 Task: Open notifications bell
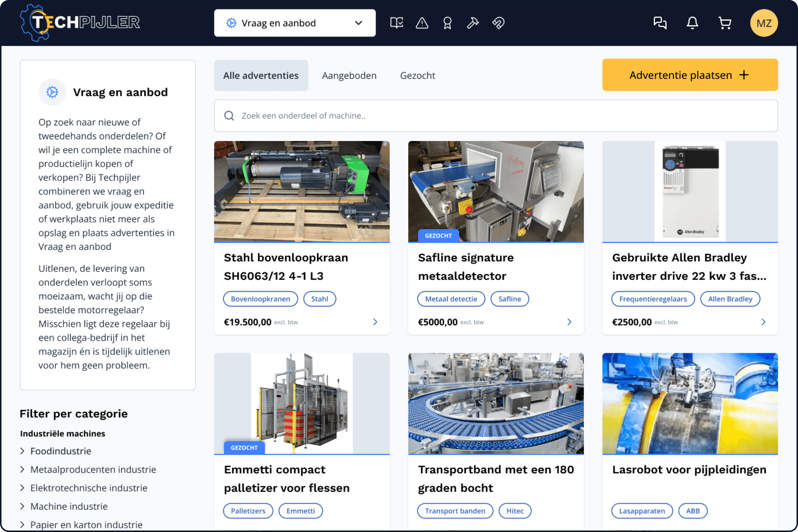point(692,23)
